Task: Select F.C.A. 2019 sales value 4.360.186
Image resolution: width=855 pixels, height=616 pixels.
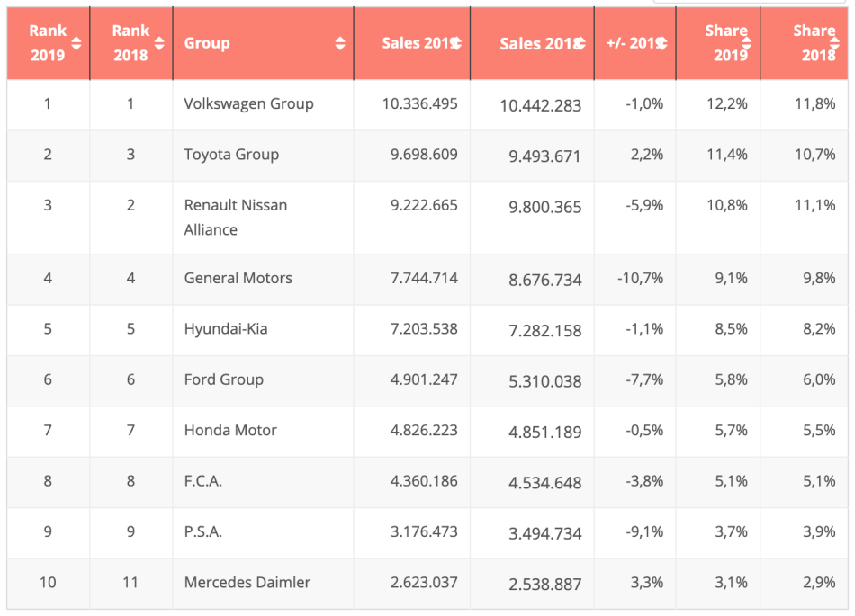Action: click(424, 481)
